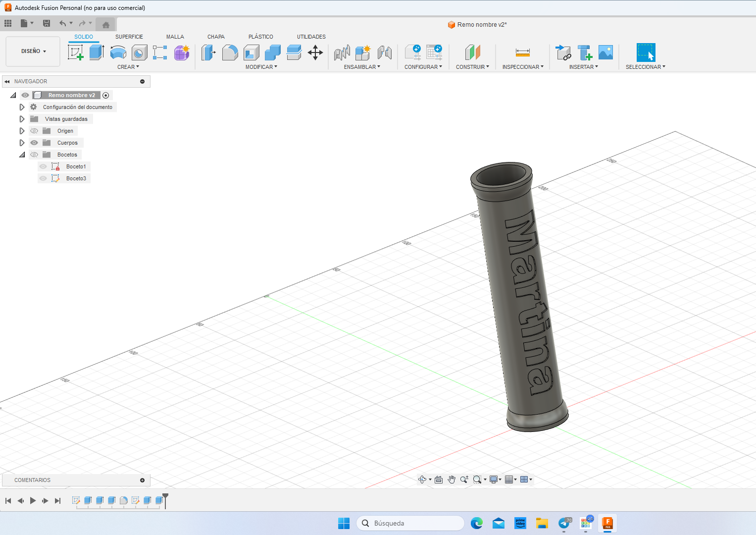Screen dimensions: 756x535
Task: Expand the Origen folder
Action: [22, 131]
